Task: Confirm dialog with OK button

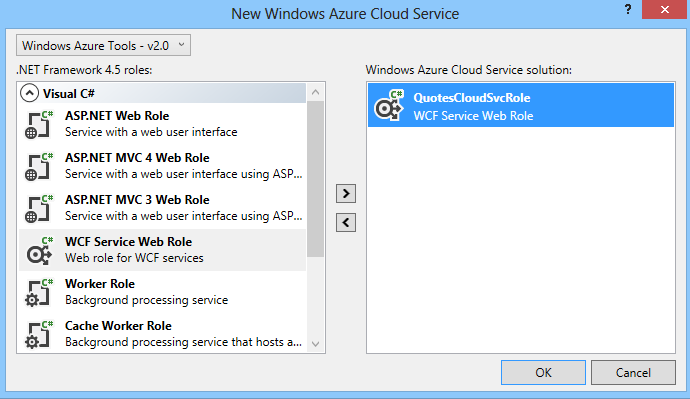Action: pos(543,373)
